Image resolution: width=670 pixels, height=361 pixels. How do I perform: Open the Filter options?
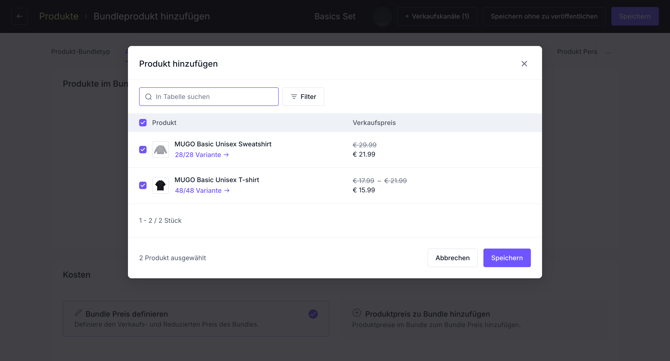[303, 97]
